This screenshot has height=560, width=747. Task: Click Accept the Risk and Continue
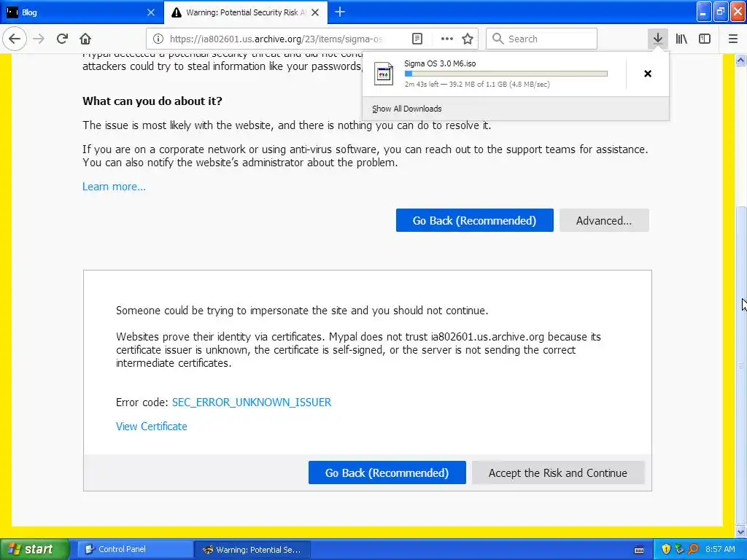(558, 472)
